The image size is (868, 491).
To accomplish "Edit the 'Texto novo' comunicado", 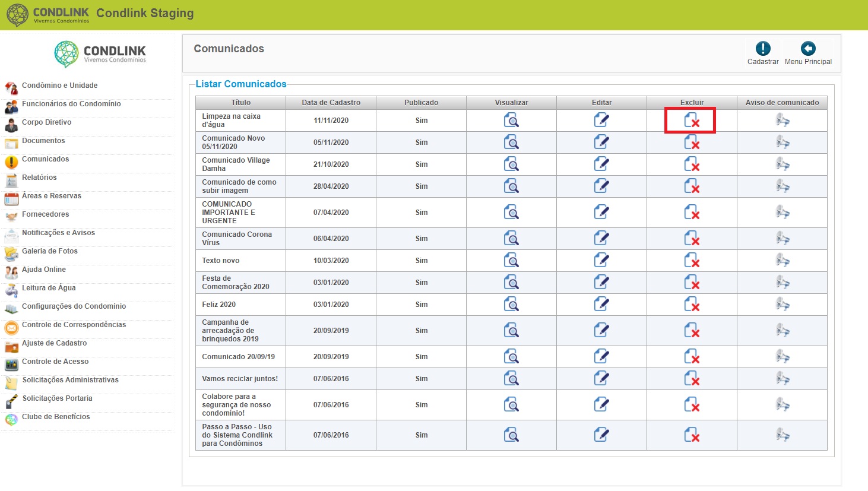I will (601, 260).
